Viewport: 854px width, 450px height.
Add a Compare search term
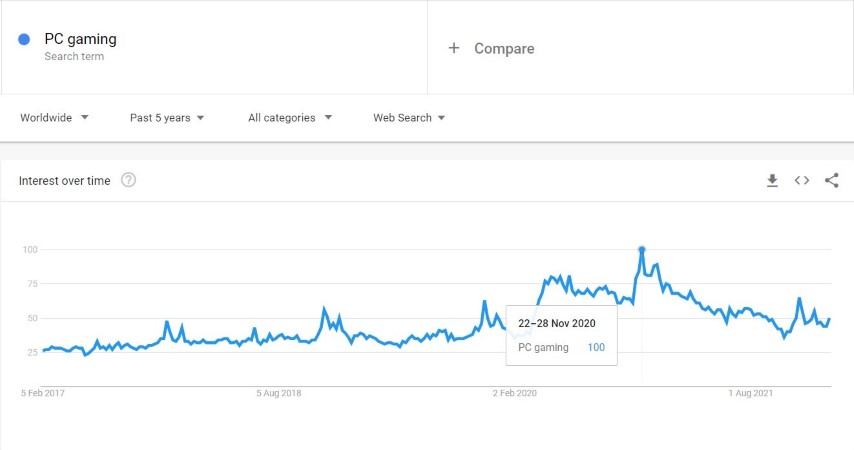(504, 48)
